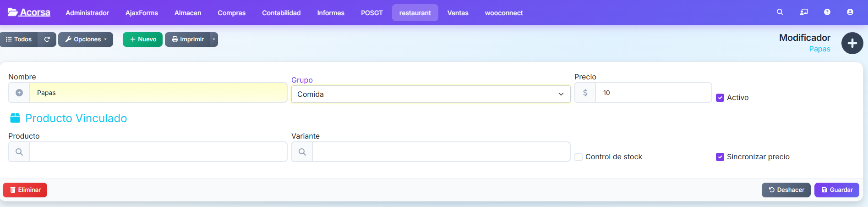Expand the arrow next to Imprimir
The width and height of the screenshot is (868, 207).
pyautogui.click(x=214, y=39)
